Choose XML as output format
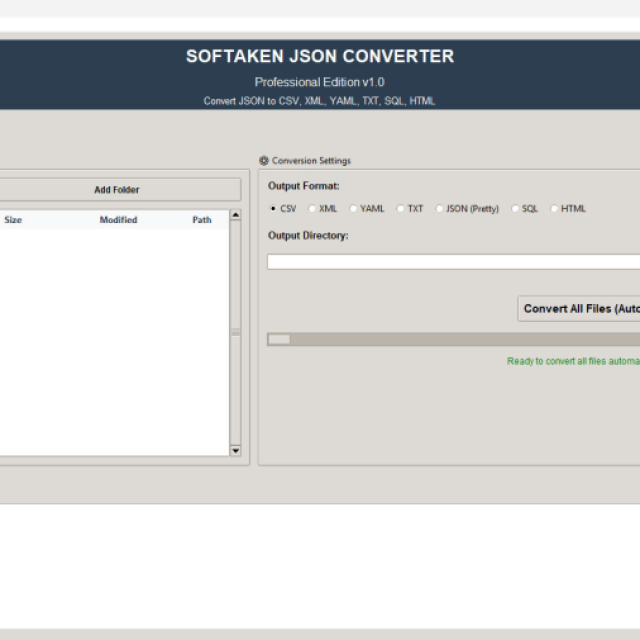640x640 pixels. click(313, 209)
